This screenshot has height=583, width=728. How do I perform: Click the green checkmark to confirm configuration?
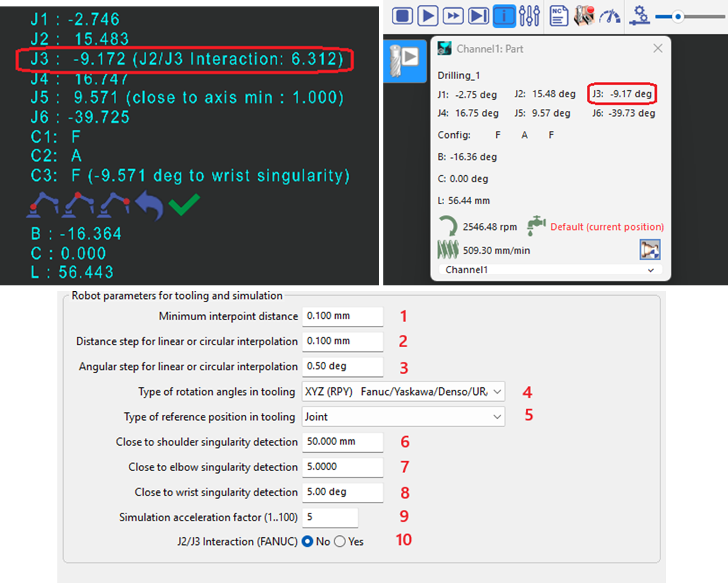click(x=184, y=205)
